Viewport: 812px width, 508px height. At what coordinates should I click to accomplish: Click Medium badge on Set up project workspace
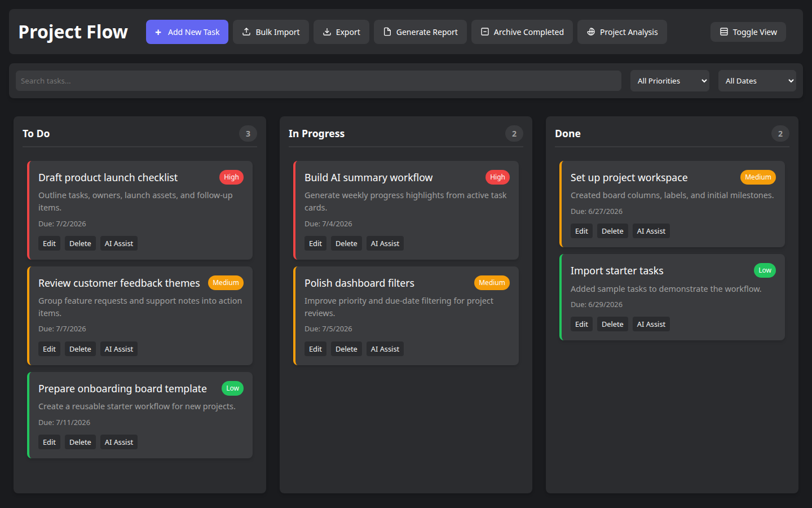pos(758,177)
